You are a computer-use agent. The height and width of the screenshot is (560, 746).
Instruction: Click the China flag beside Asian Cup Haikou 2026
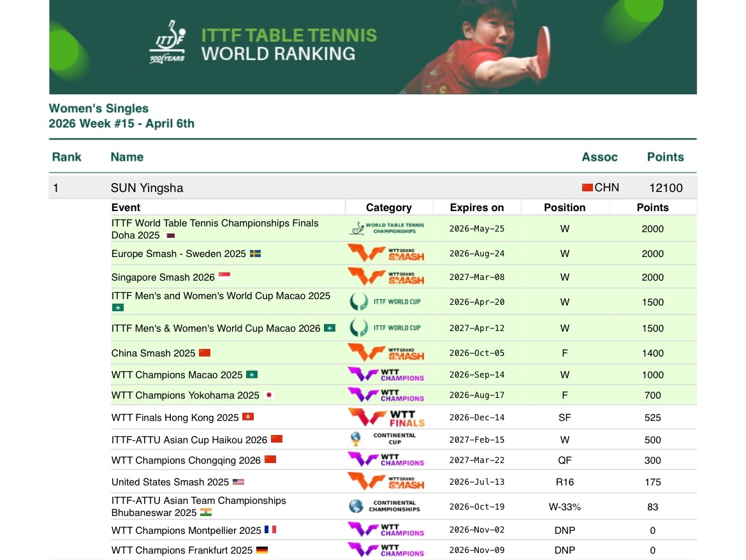(277, 439)
